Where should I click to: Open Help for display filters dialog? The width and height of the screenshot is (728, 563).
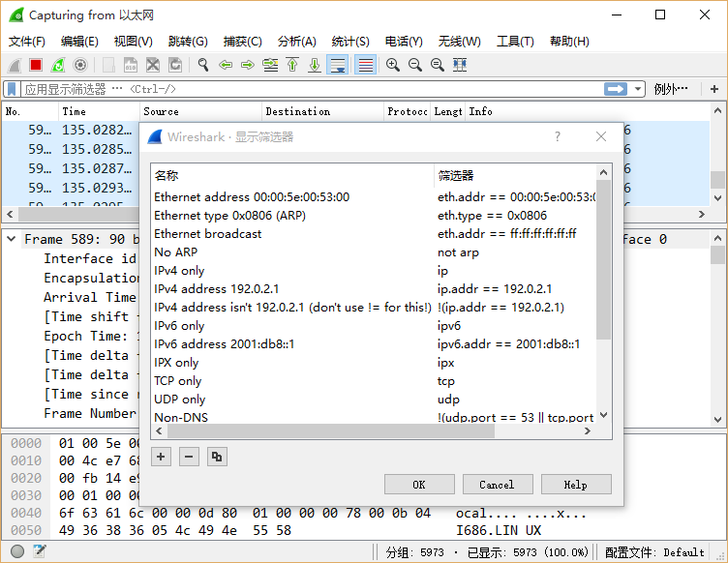(576, 485)
